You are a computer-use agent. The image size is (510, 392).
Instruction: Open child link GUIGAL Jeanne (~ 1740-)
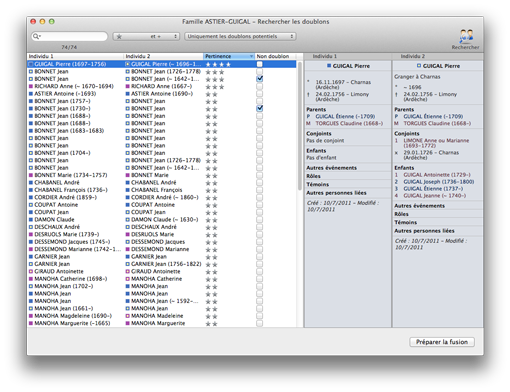[x=435, y=196]
